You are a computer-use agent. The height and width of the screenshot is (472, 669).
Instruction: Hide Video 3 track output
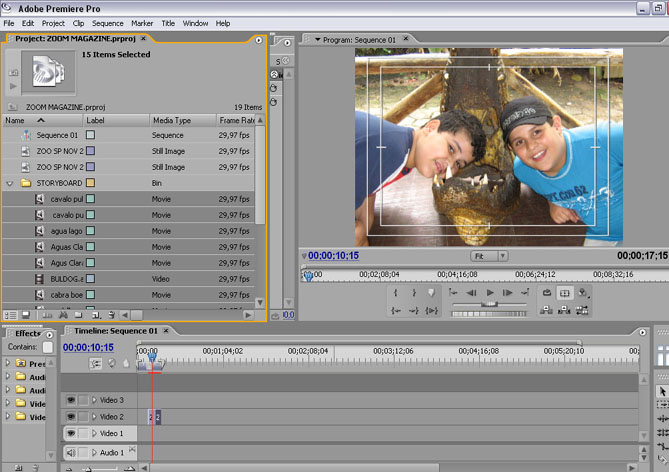(x=71, y=400)
